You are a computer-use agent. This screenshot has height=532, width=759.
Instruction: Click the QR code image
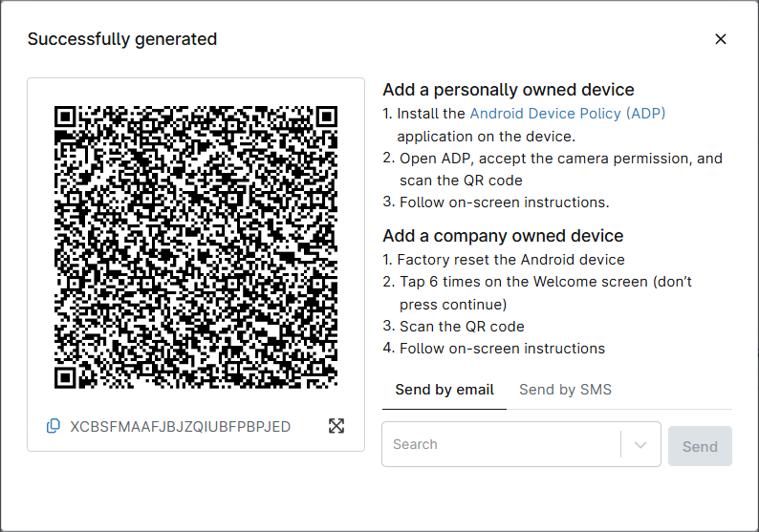point(196,247)
